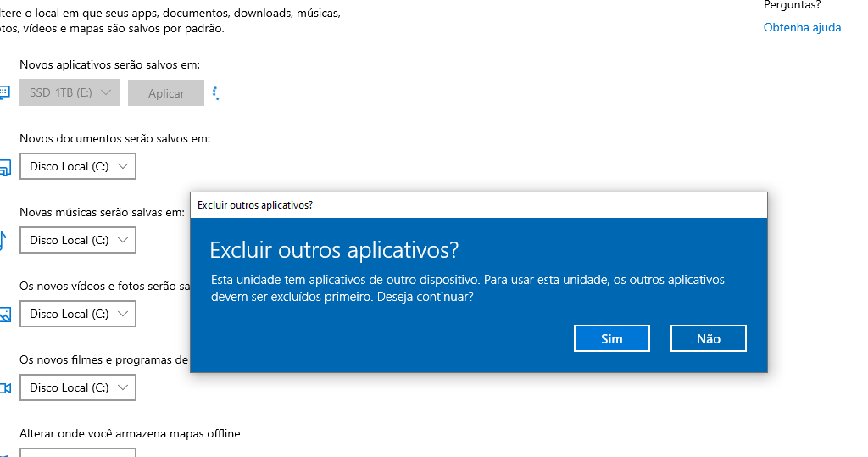Open the offline maps storage dropdown
This screenshot has height=457, width=868.
(77, 453)
